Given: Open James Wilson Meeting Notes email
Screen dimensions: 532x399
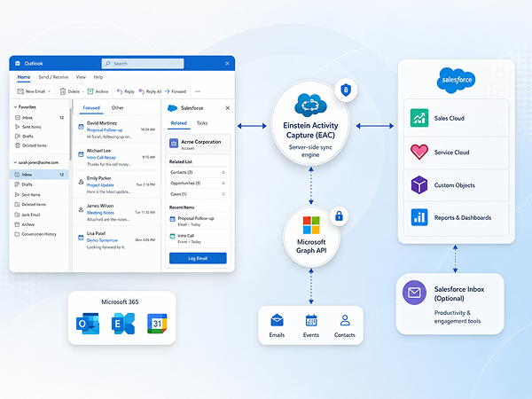Looking at the screenshot, I should pyautogui.click(x=116, y=213).
